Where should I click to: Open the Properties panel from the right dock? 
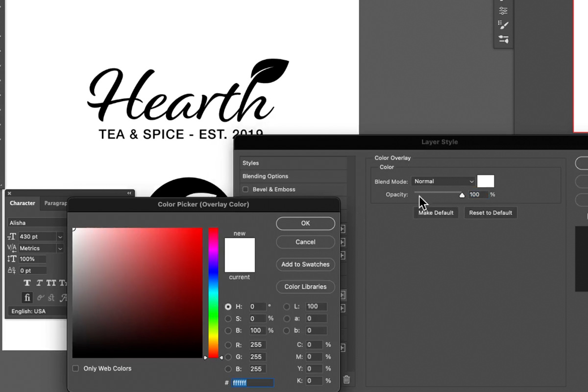coord(503,10)
